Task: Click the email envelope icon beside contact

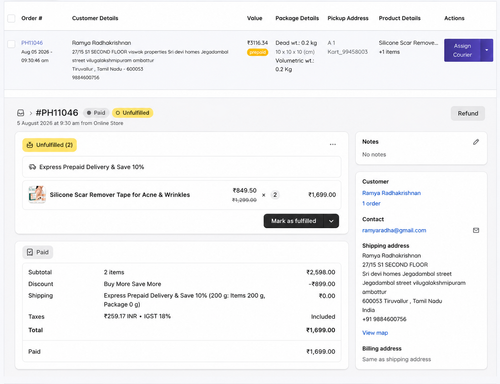Action: pos(476,230)
